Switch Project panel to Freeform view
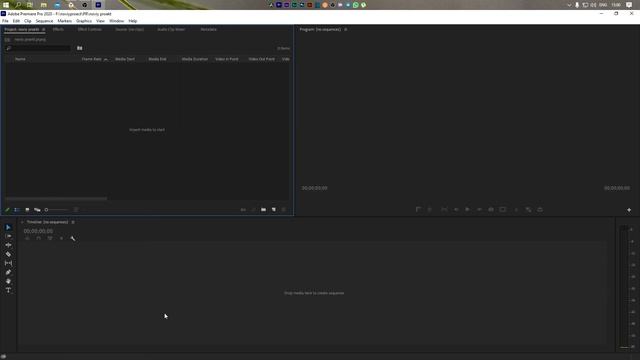Screen dimensions: 640x360 coord(37,210)
